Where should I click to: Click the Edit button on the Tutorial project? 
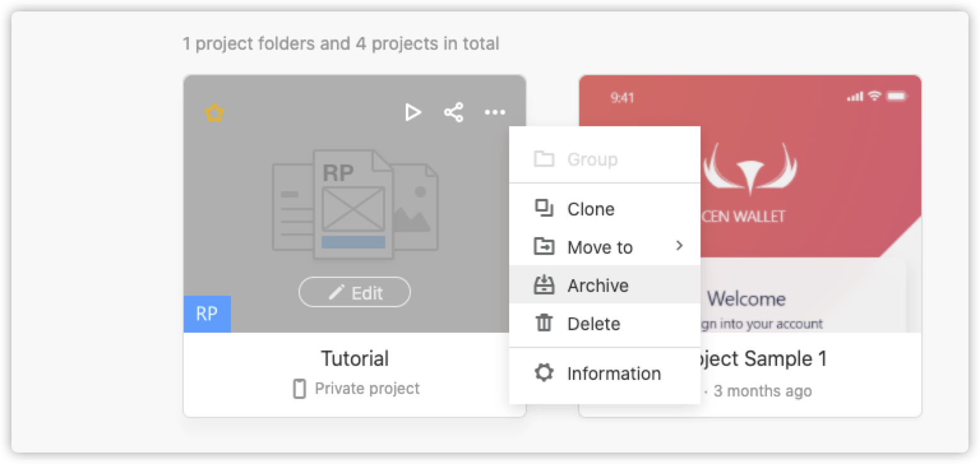[355, 292]
